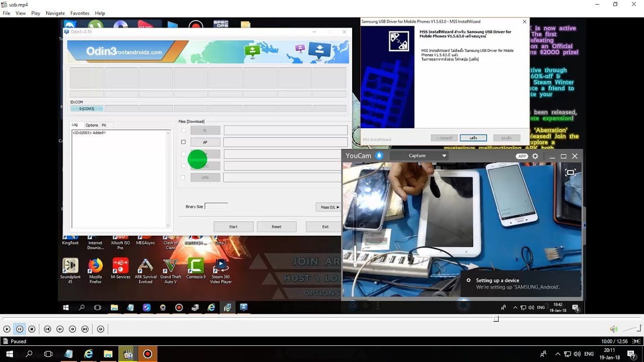Open the Favorites menu
The height and width of the screenshot is (362, 644).
point(80,13)
